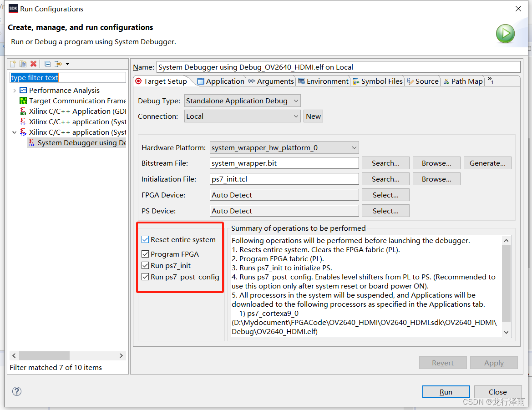Click the Run button

(446, 392)
